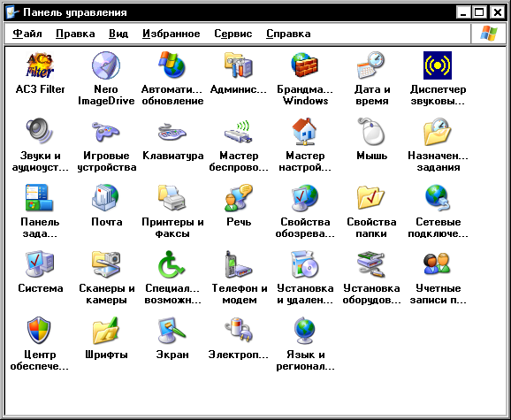The image size is (511, 420).
Task: Open Nero ImageDrive icon
Action: (106, 65)
